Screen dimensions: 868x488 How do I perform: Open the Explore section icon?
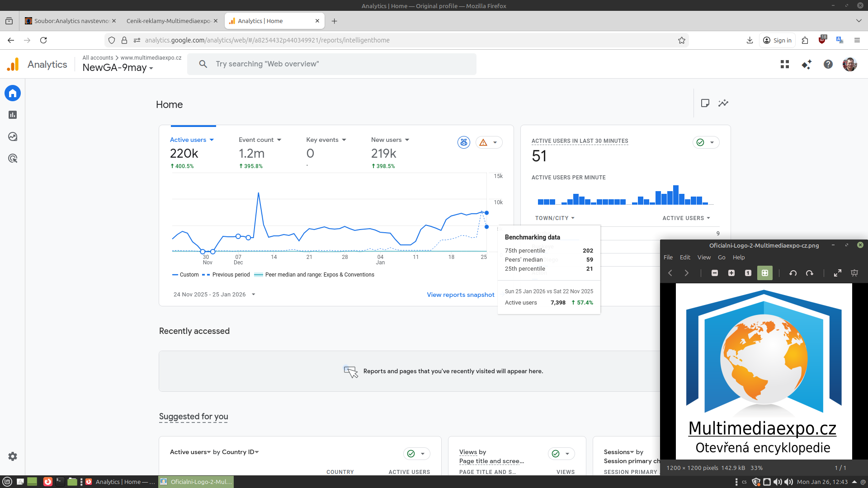[x=13, y=136]
